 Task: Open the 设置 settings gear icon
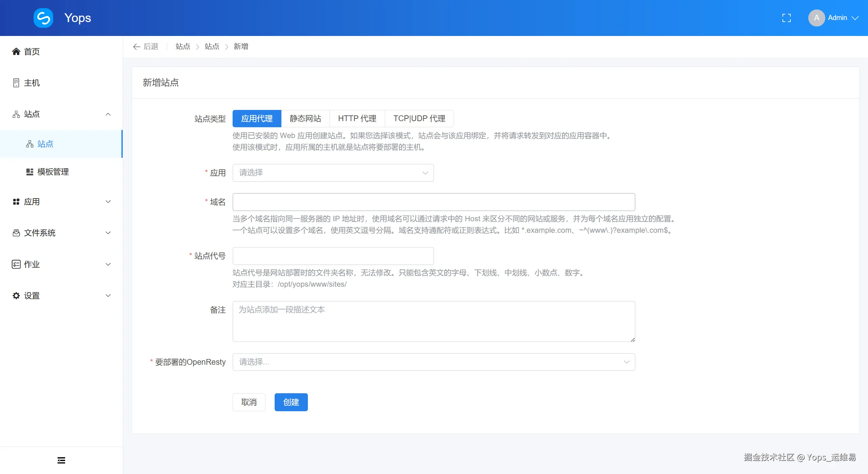click(16, 295)
